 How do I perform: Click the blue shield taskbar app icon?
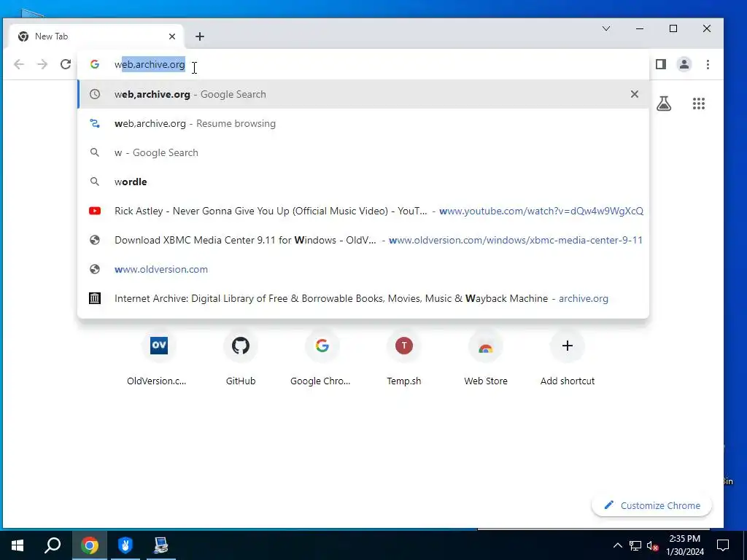tap(125, 545)
